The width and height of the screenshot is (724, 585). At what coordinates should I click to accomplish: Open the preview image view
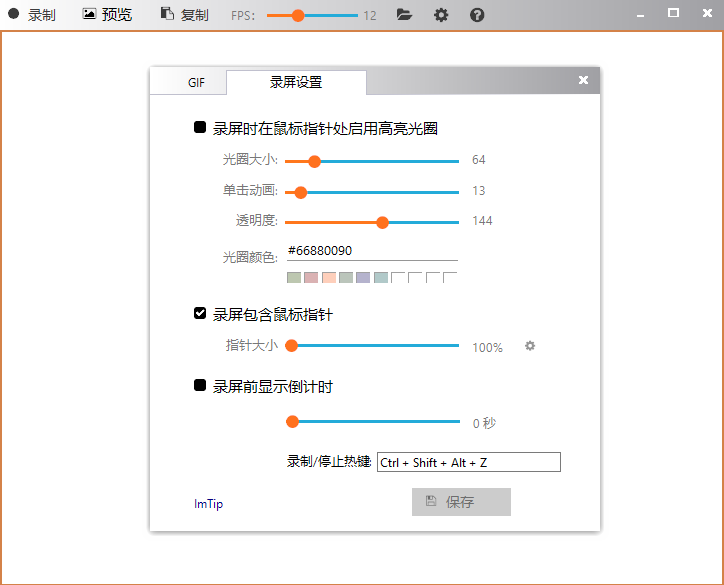tap(107, 15)
